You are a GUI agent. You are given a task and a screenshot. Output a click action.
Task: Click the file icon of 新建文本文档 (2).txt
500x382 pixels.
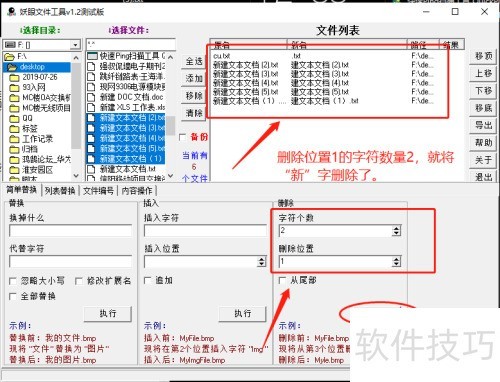(x=91, y=118)
